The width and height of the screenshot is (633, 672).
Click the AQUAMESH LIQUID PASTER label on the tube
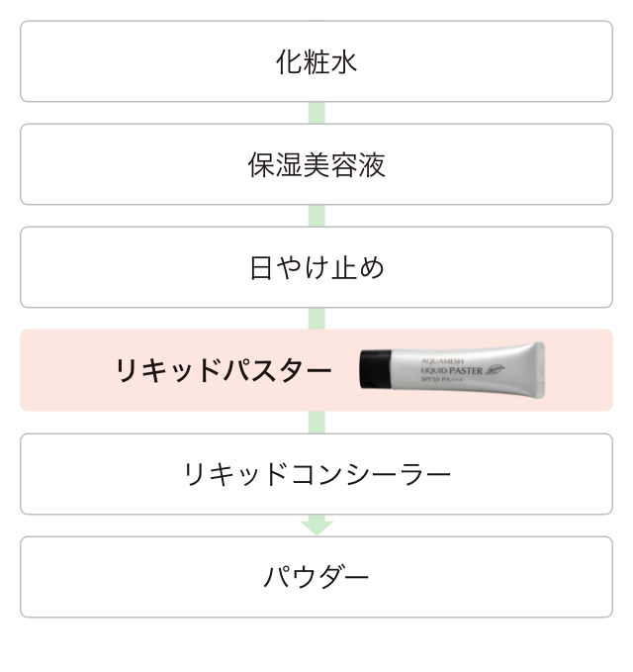(x=452, y=370)
